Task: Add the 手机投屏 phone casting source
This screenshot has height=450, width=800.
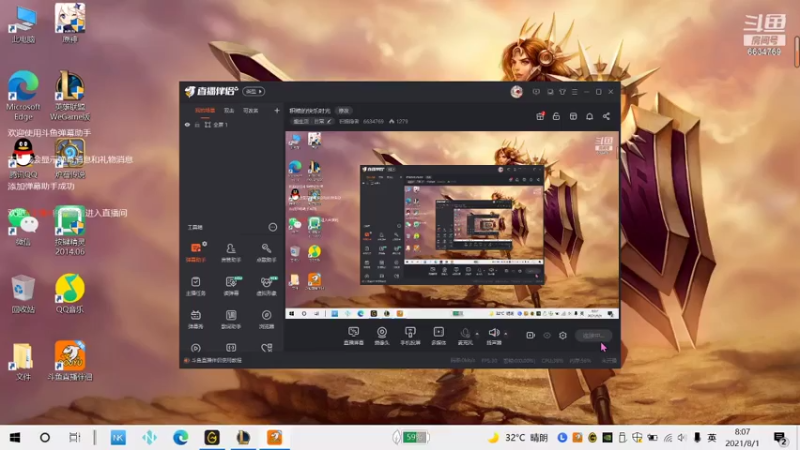Action: pyautogui.click(x=410, y=336)
